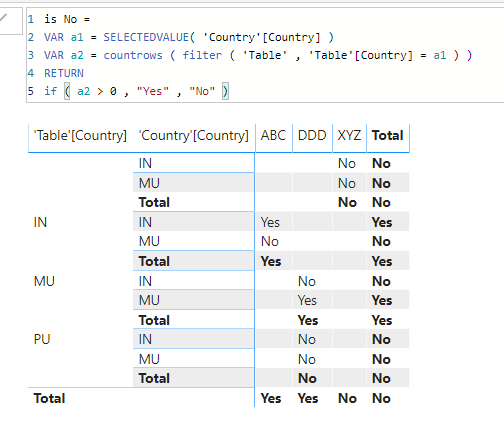The height and width of the screenshot is (427, 504).
Task: Click the 'if' keyword on line 5
Action: (50, 91)
